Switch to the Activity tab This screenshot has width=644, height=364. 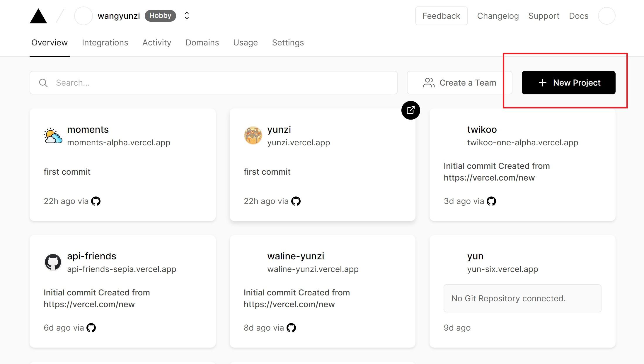pos(157,42)
